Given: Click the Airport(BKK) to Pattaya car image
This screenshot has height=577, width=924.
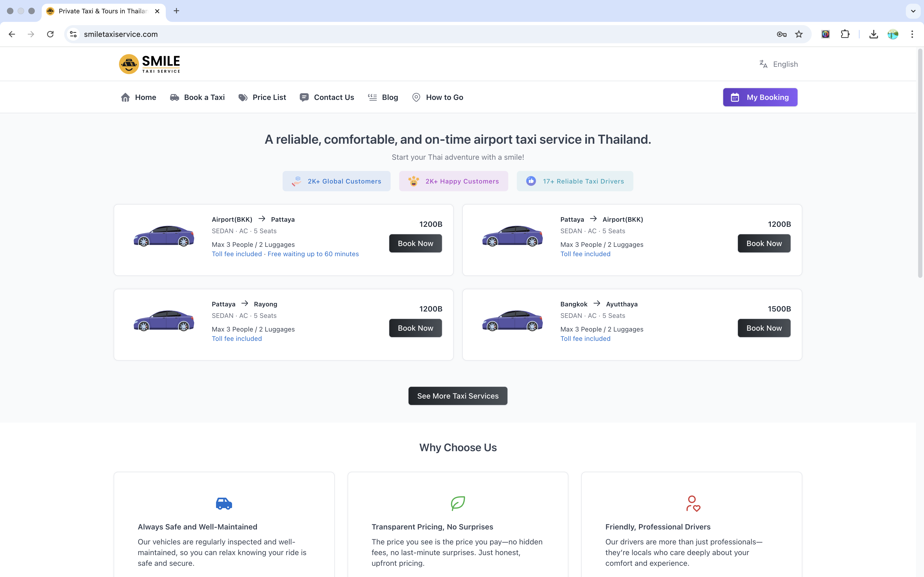Looking at the screenshot, I should point(164,236).
